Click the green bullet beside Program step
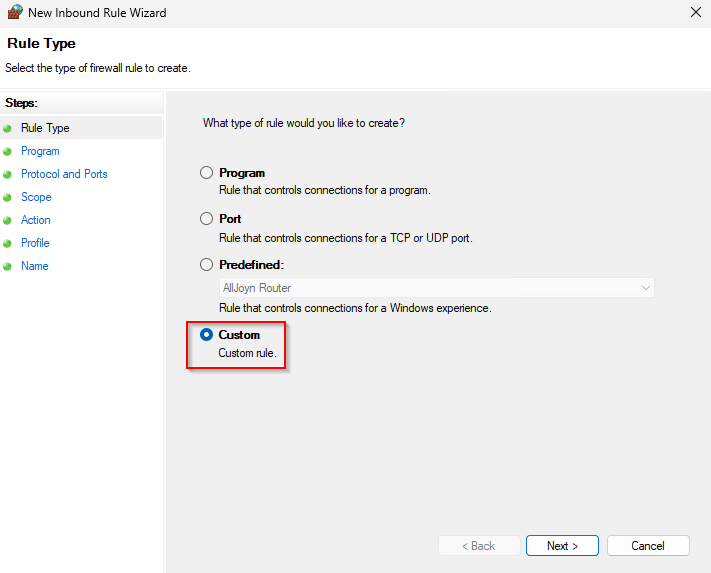The width and height of the screenshot is (711, 573). pyautogui.click(x=8, y=152)
